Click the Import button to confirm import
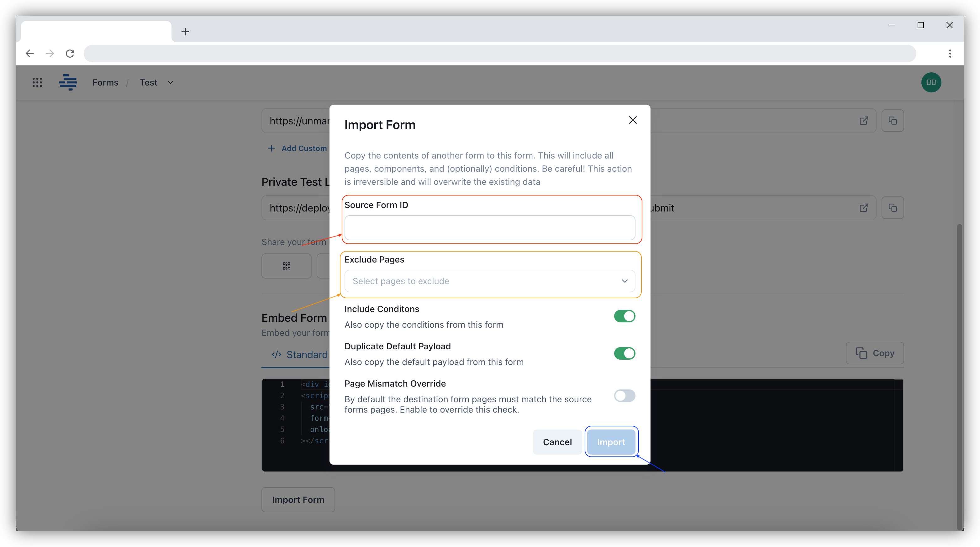The width and height of the screenshot is (980, 547). point(610,441)
